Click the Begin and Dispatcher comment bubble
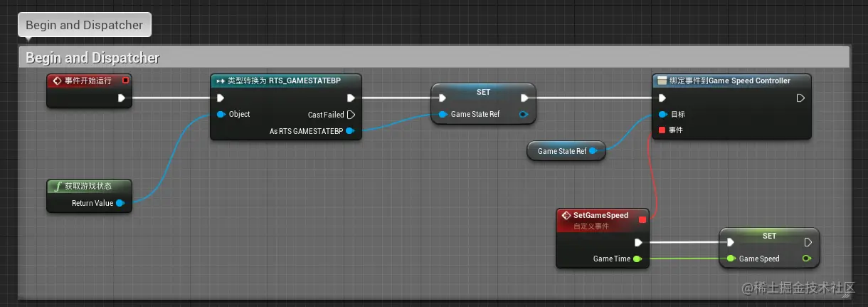The width and height of the screenshot is (868, 307). (x=85, y=25)
